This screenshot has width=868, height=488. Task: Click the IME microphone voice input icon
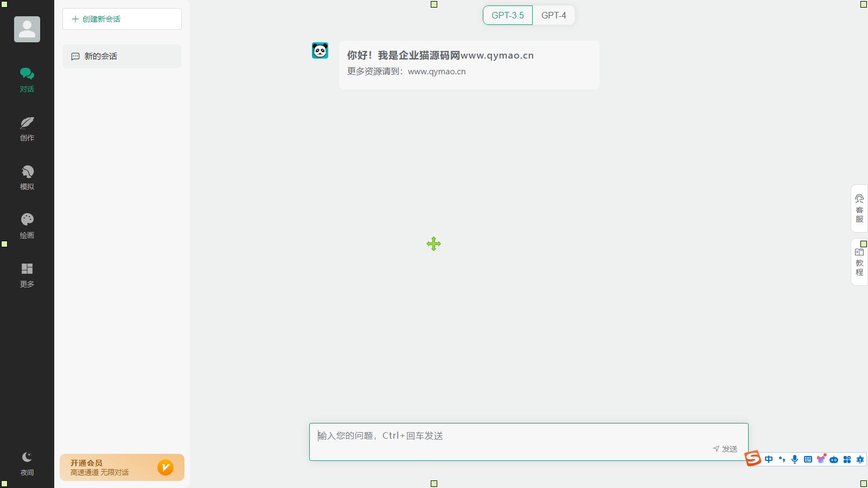[795, 460]
